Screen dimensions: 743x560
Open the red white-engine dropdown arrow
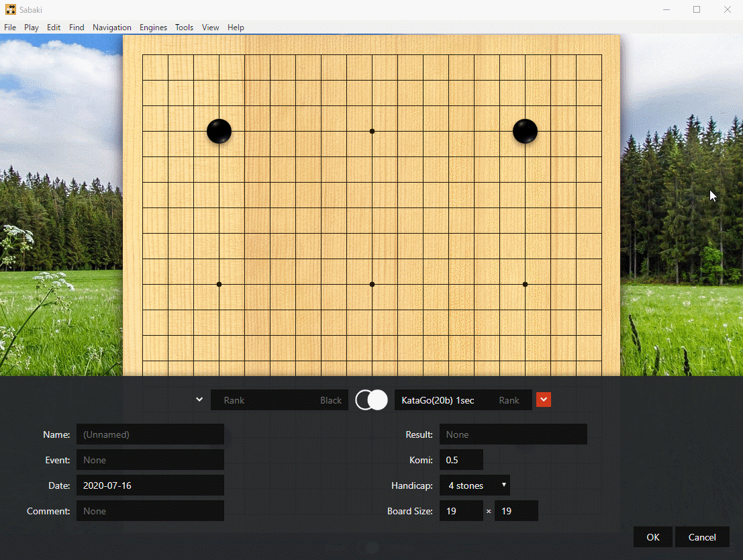coord(544,400)
